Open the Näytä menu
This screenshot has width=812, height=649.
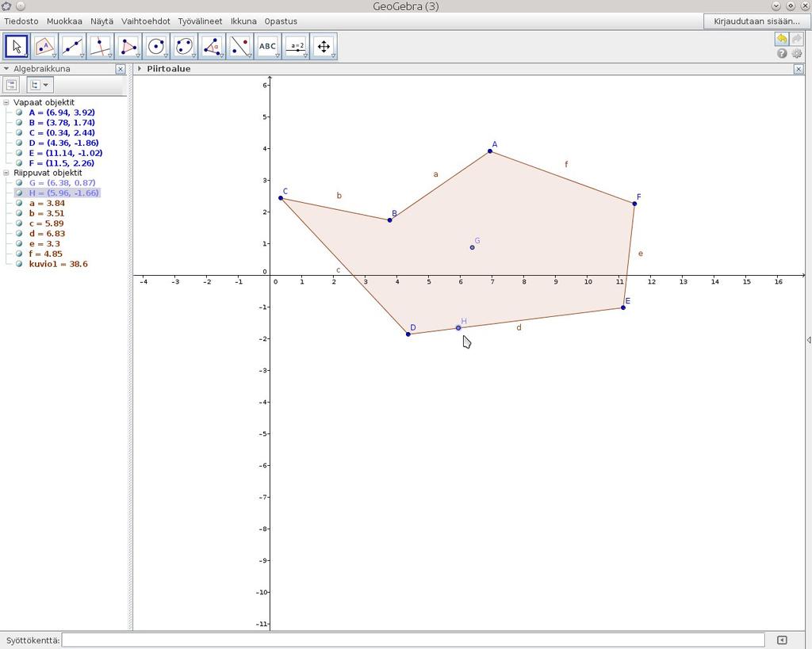point(101,21)
